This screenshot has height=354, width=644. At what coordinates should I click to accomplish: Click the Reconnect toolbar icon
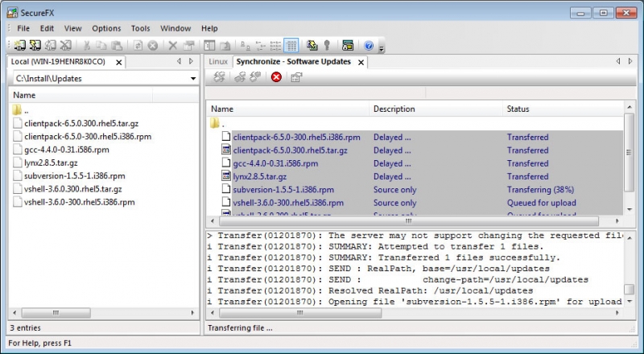pos(50,45)
